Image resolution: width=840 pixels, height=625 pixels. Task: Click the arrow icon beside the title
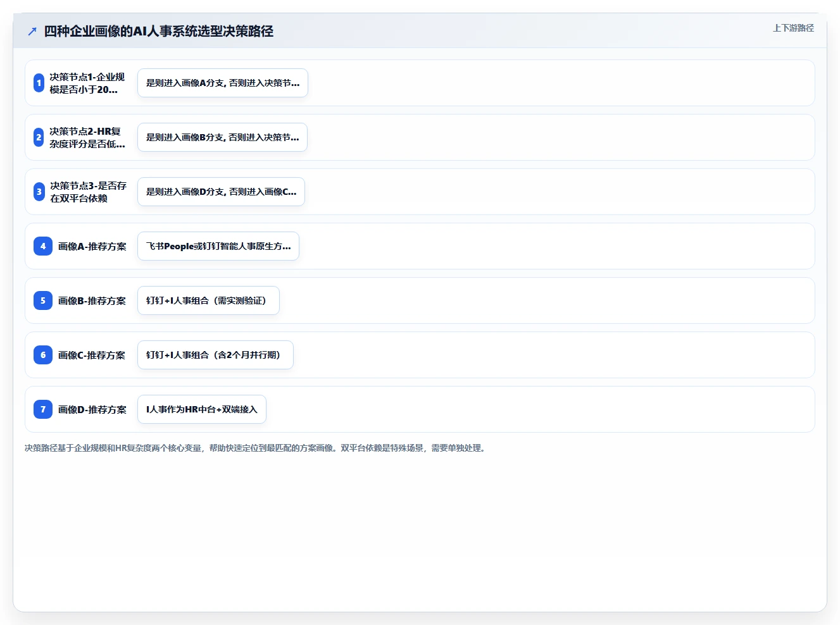pos(32,31)
